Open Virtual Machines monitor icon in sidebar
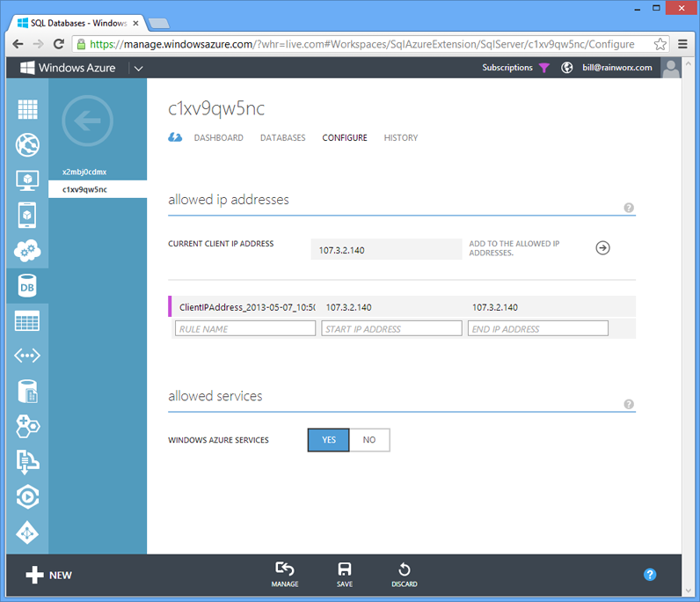The height and width of the screenshot is (602, 700). 27,180
